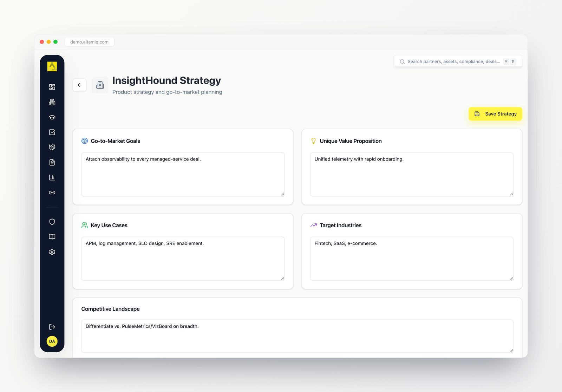Click the Target Industries textarea

click(x=412, y=259)
